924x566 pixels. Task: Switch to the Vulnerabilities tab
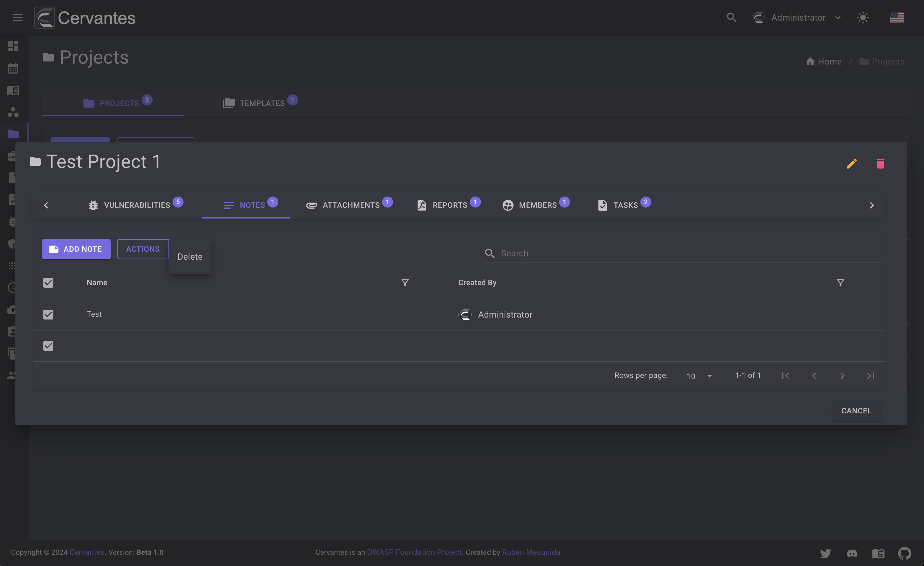point(135,205)
